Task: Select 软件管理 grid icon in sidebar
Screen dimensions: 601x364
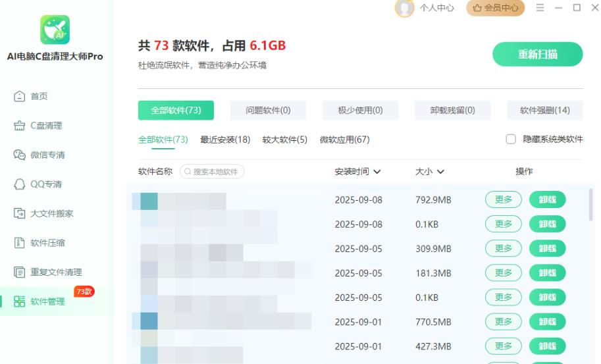Action: pos(19,301)
